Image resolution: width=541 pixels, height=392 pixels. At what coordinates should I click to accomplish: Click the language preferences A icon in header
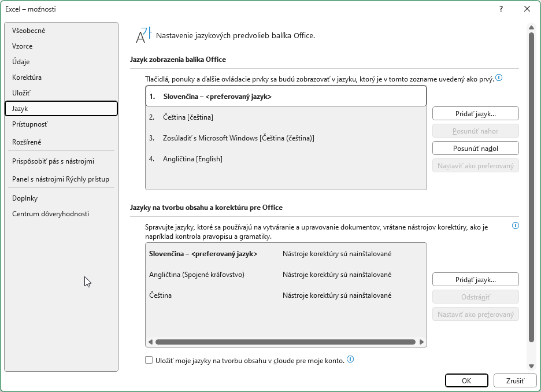tap(143, 35)
